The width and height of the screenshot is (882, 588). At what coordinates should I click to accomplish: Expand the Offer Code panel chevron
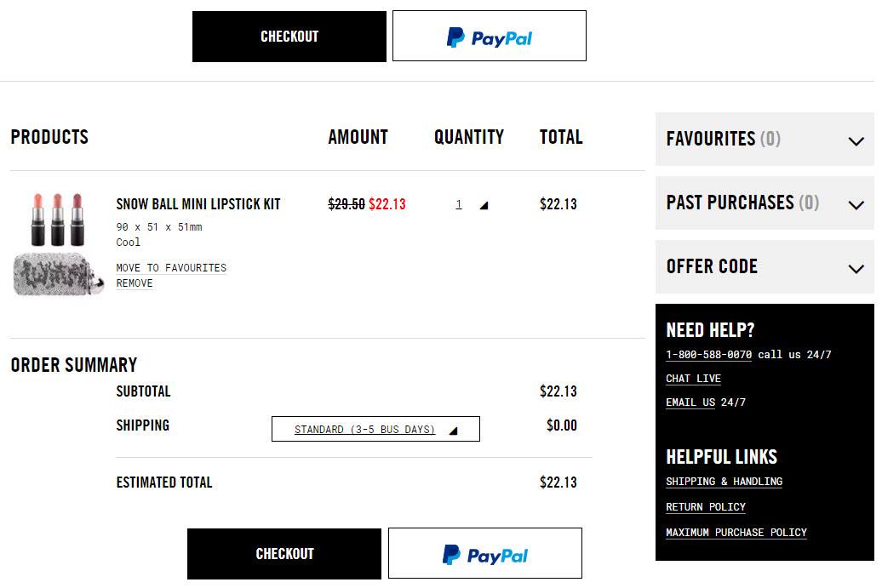point(856,269)
